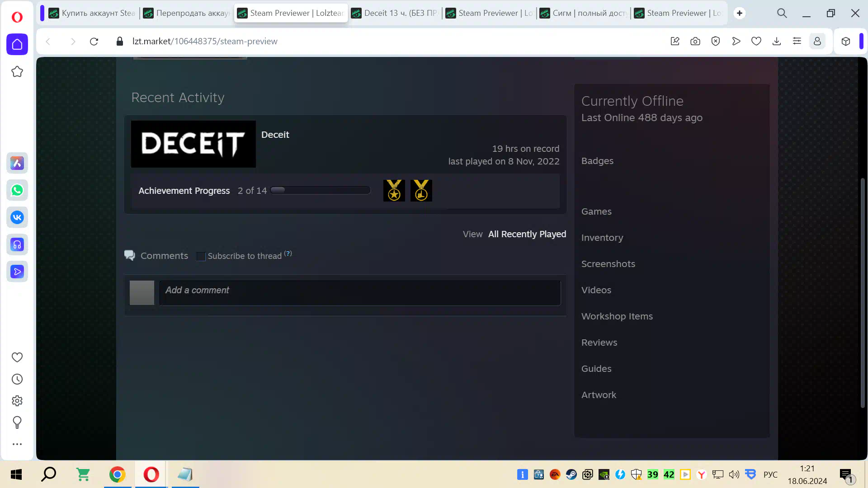This screenshot has height=488, width=868.
Task: Open downloads panel
Action: click(777, 42)
